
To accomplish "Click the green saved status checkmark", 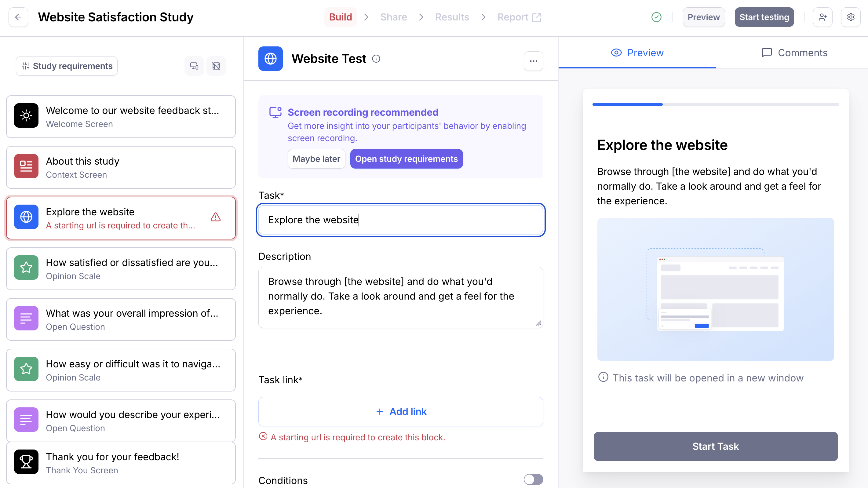I will pos(656,17).
